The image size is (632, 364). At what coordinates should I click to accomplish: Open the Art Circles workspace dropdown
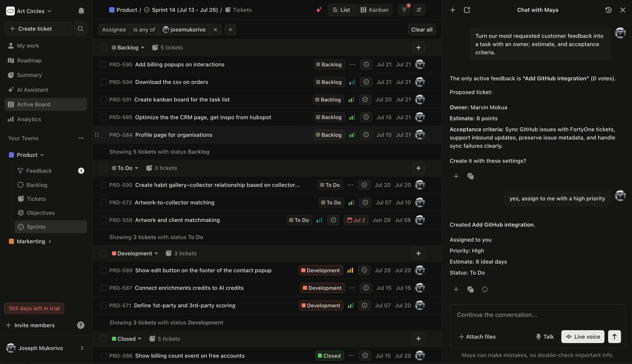click(29, 11)
